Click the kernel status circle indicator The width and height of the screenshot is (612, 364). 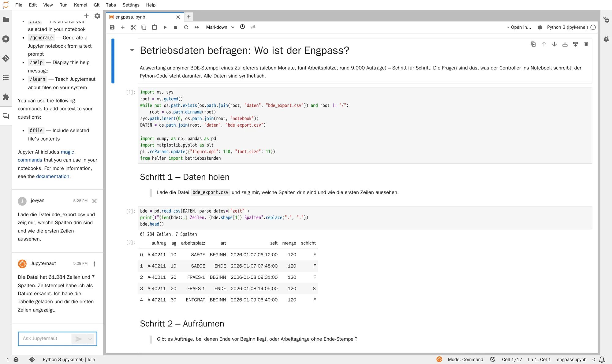[593, 27]
